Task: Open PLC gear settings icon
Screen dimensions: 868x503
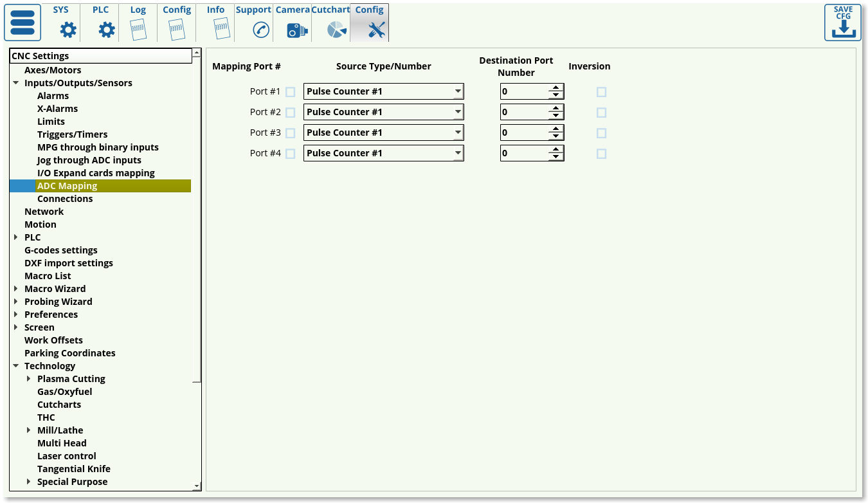Action: coord(106,30)
